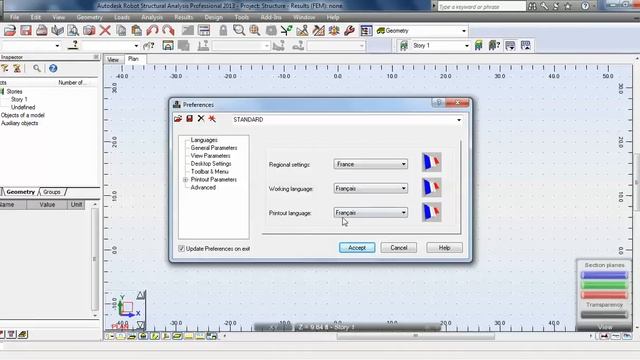Click the Copy icon in the toolbar
The width and height of the screenshot is (640, 360).
121,30
